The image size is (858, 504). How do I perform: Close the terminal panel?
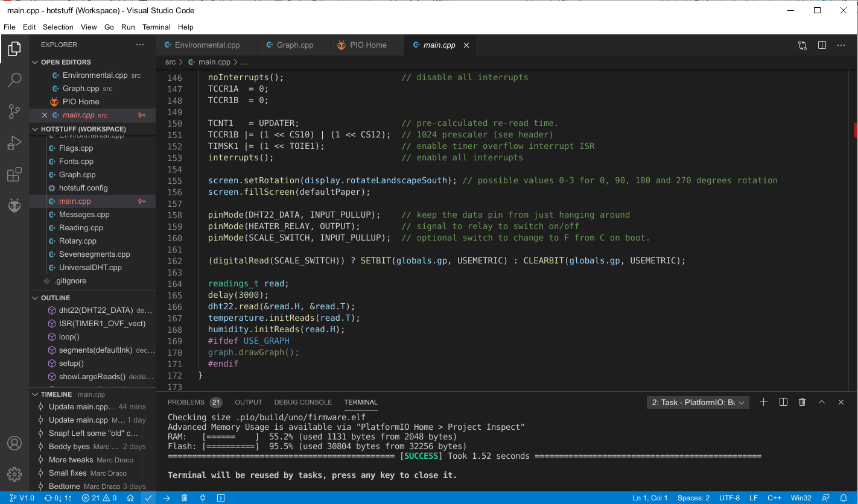click(841, 402)
